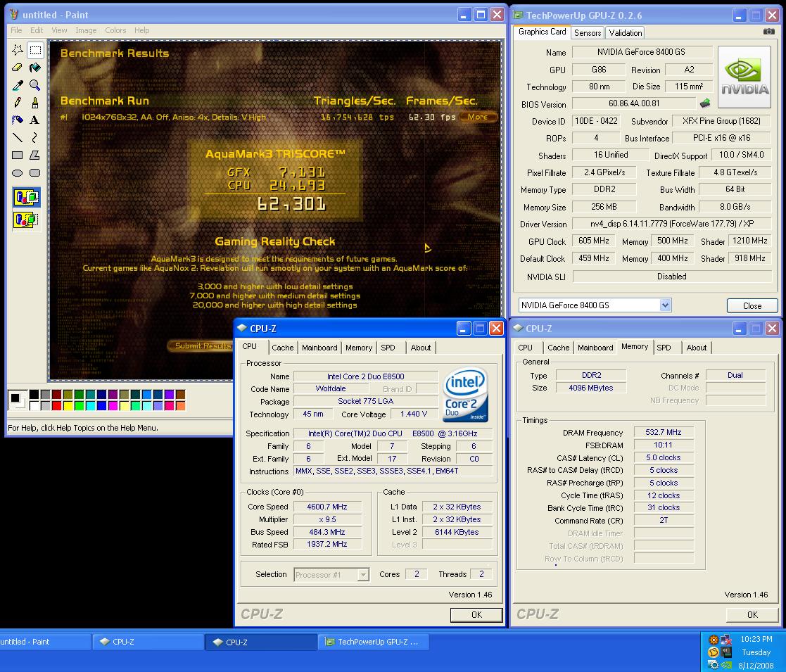Select the Polygon tool in Paint

tap(35, 156)
